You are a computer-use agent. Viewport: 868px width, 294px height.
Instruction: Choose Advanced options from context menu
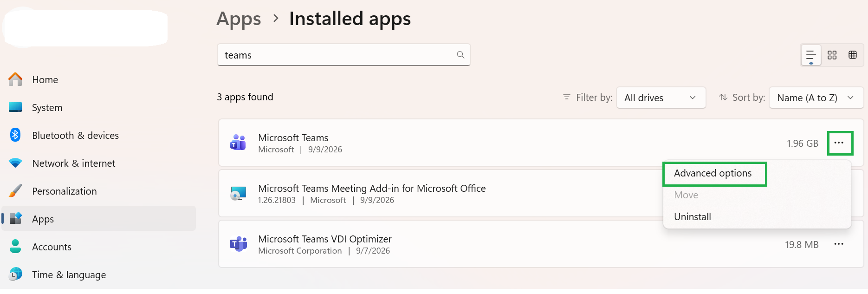pos(713,173)
